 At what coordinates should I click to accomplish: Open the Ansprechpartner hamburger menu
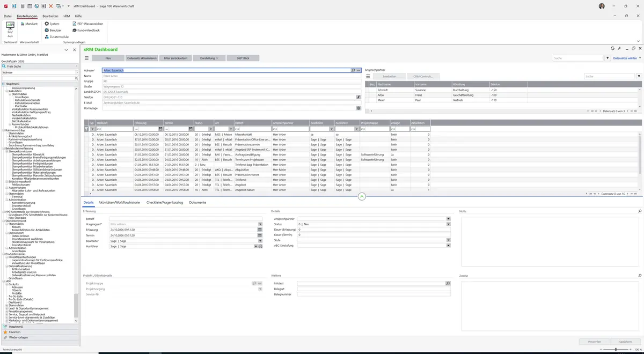368,76
